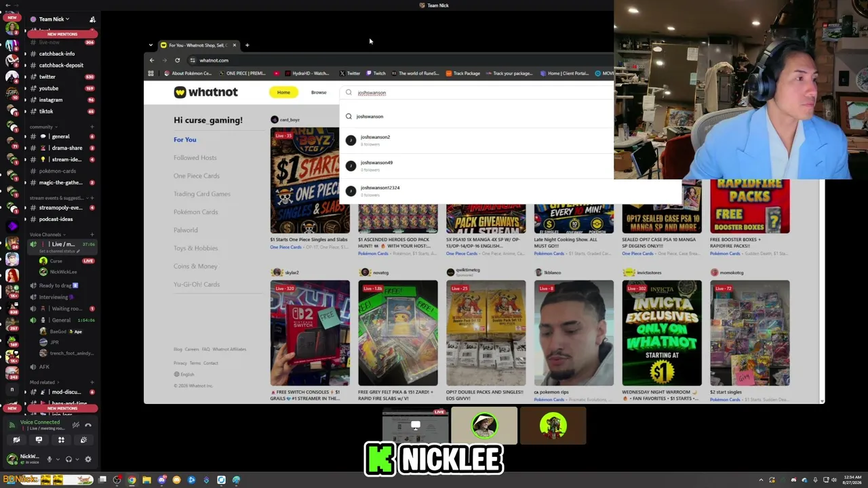Open the Invicta Exclusives stream thumbnail
This screenshot has height=488, width=868.
pos(662,333)
